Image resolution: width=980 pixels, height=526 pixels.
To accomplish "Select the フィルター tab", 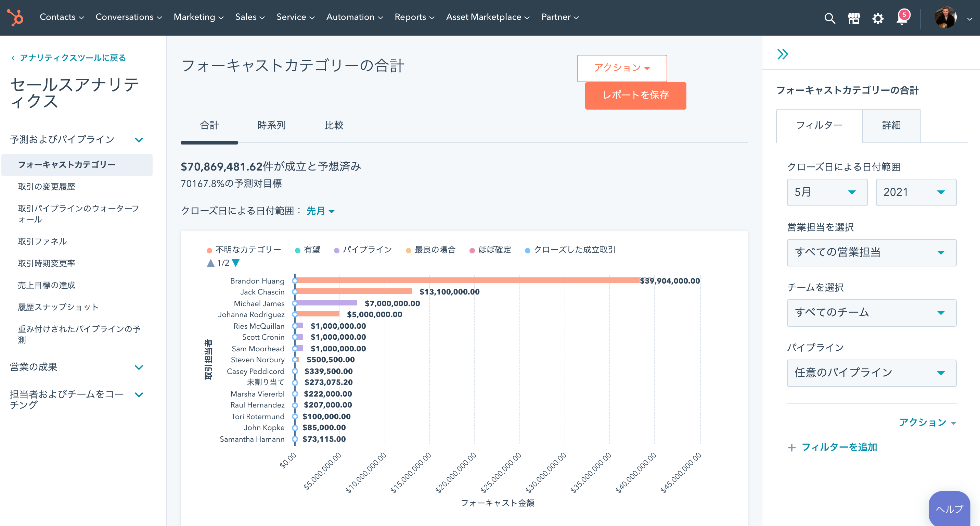I will [x=819, y=126].
